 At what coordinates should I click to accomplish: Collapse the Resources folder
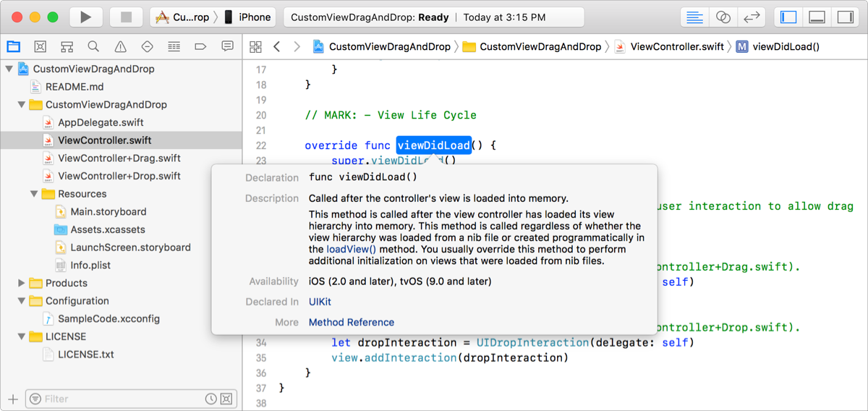[x=34, y=194]
